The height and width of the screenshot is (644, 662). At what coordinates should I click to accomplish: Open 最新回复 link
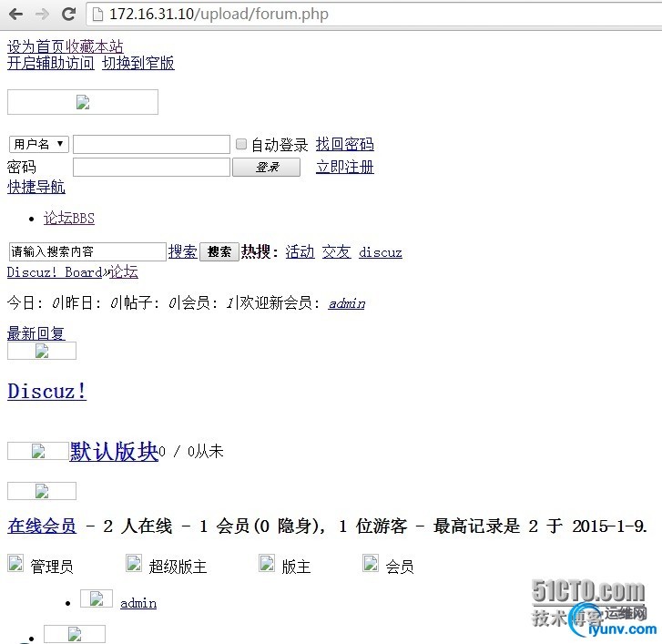[36, 333]
